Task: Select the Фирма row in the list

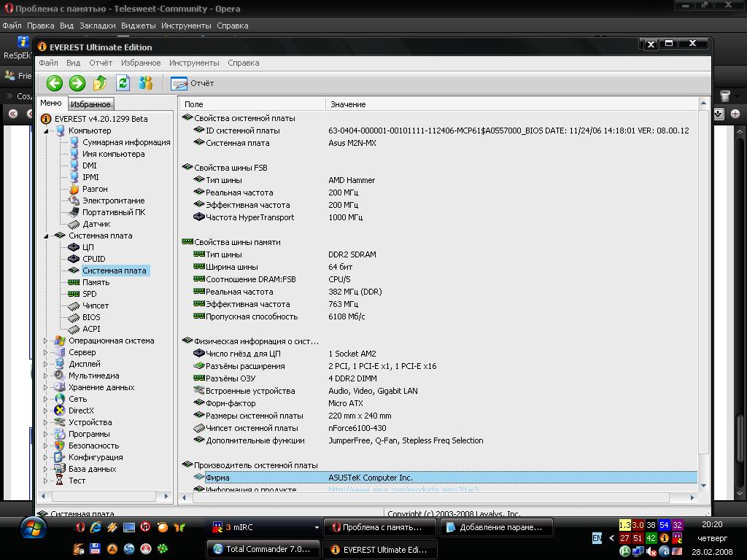Action: point(217,478)
